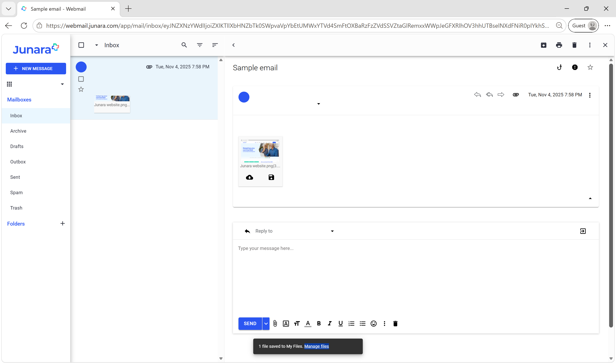
Task: Save attachment to My Files
Action: point(271,177)
